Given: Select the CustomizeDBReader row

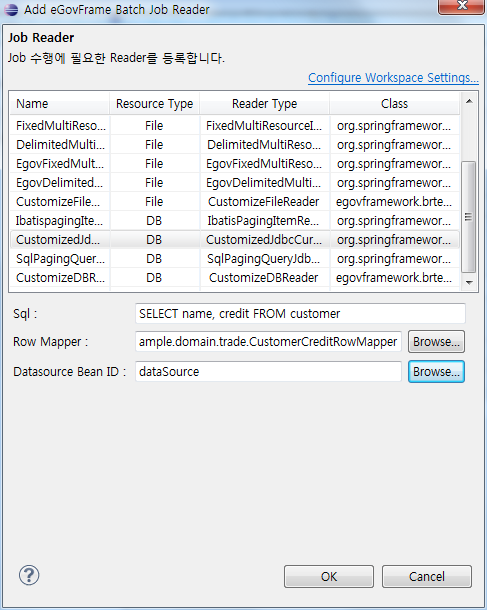Looking at the screenshot, I should [x=235, y=278].
